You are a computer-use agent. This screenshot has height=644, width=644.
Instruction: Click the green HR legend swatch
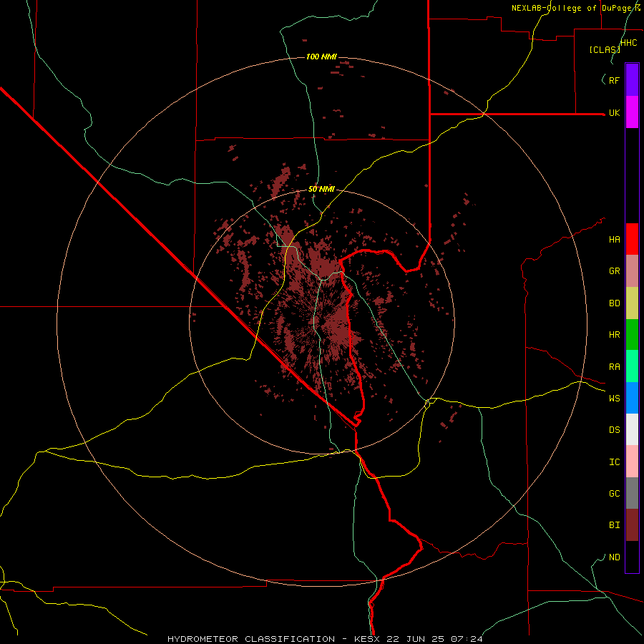tap(632, 335)
